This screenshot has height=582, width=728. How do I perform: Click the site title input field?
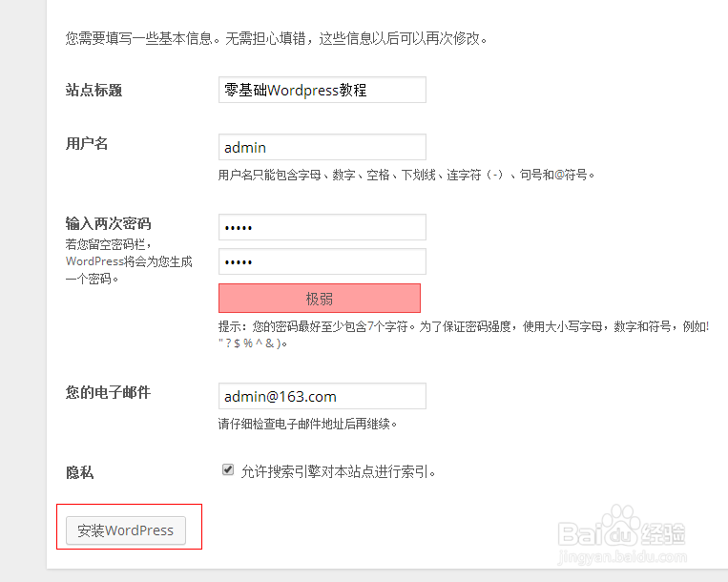pyautogui.click(x=322, y=91)
